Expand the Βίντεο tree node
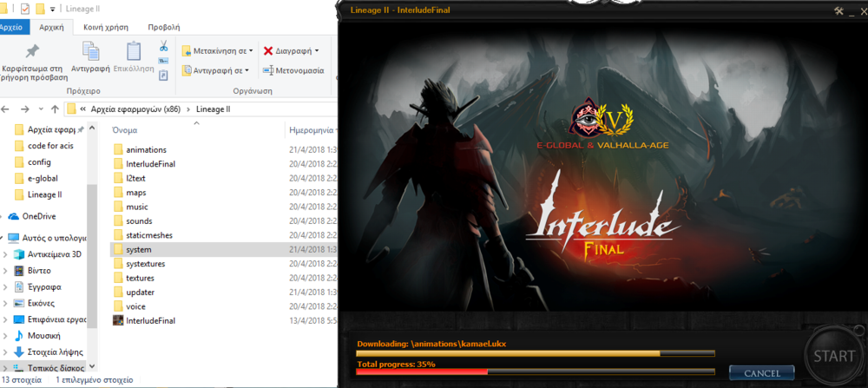The image size is (868, 388). 5,271
